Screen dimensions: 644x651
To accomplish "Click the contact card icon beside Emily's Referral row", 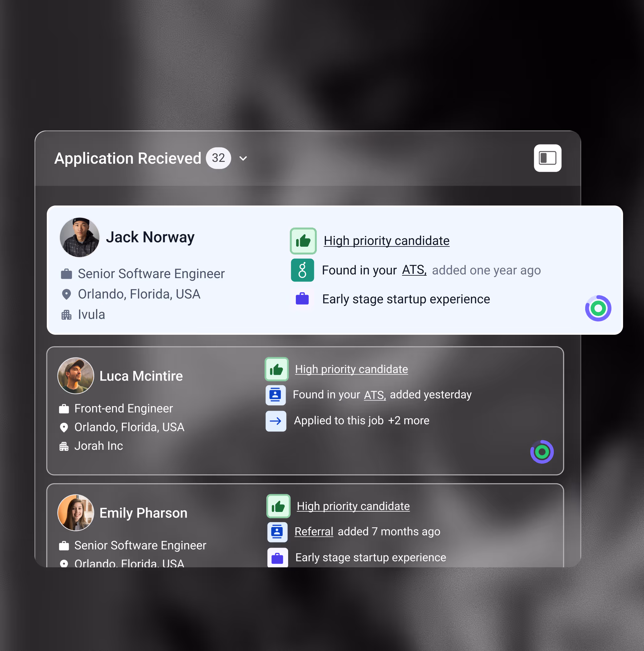I will 277,532.
